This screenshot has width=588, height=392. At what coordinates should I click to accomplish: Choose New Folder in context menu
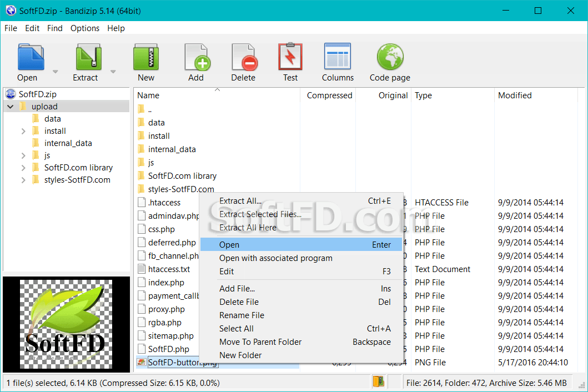301,355
